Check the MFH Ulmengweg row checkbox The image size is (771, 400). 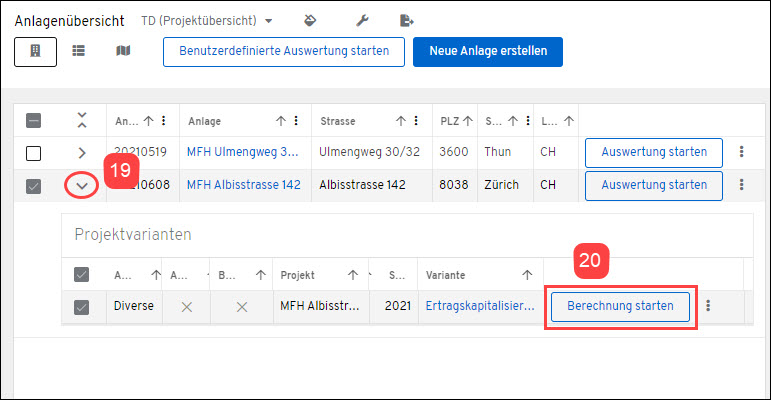(33, 153)
